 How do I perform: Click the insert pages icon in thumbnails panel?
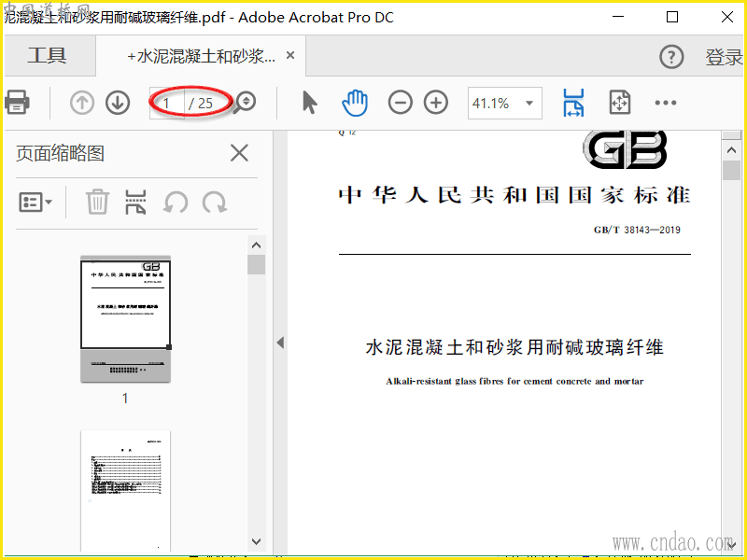[135, 202]
